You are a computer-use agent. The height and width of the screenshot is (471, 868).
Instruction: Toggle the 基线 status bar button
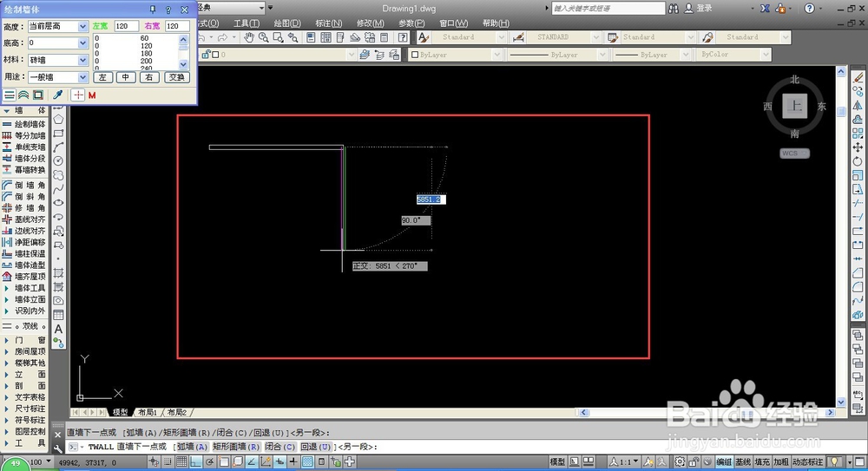point(743,461)
